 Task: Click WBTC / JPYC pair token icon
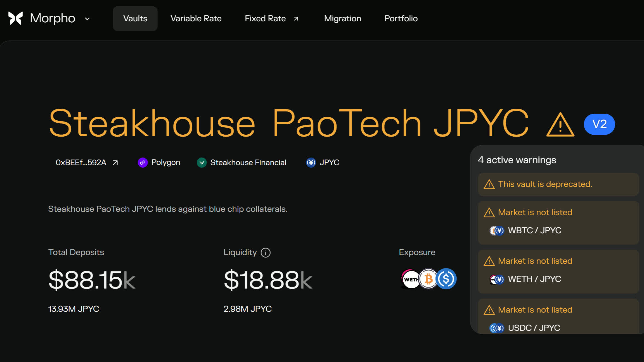497,230
